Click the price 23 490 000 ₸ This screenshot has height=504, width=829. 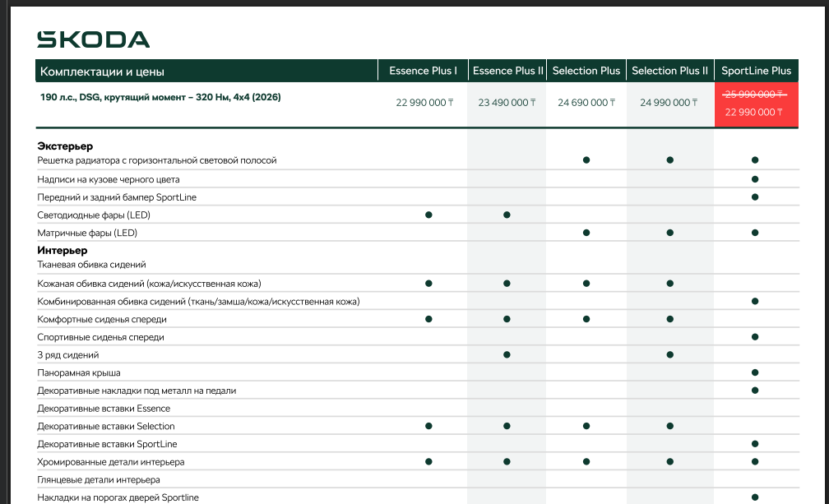point(507,103)
